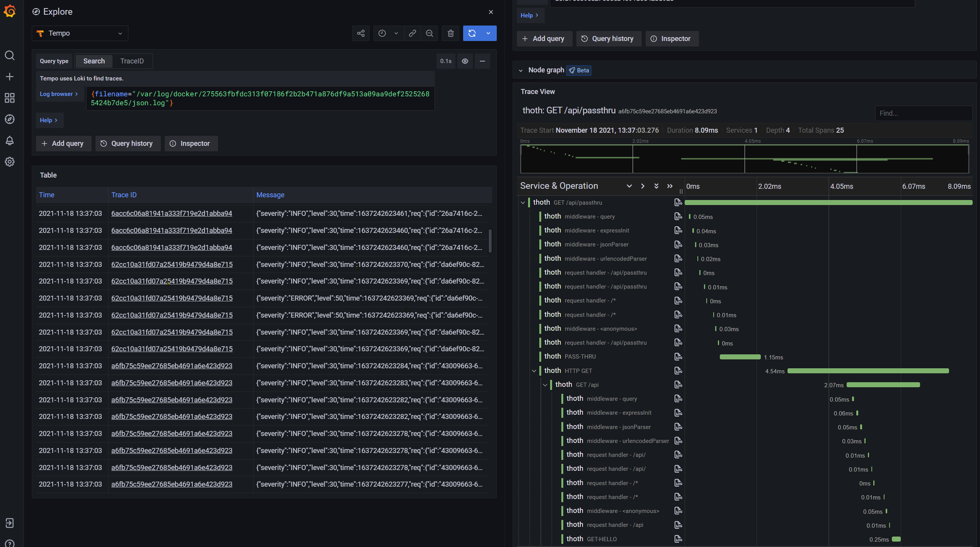Click collapse one level chevron in trace header
980x547 pixels.
(x=643, y=186)
